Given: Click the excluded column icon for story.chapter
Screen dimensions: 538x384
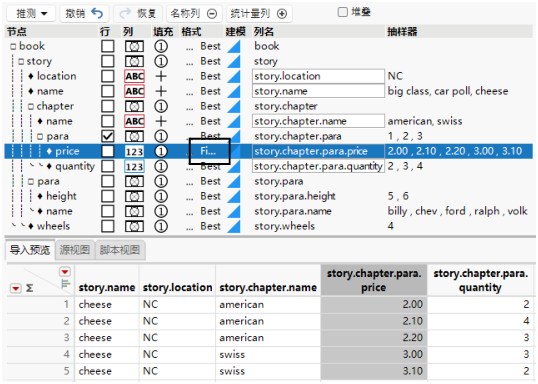Looking at the screenshot, I should coord(134,106).
